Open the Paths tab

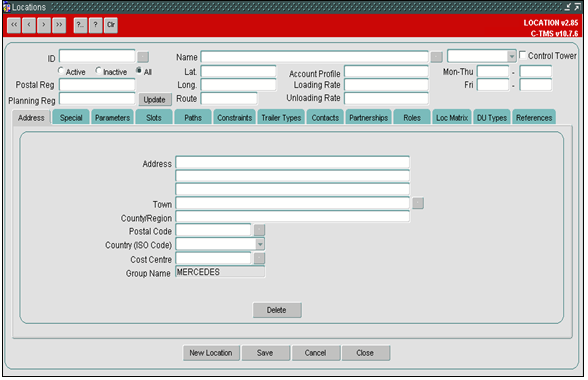click(x=193, y=118)
